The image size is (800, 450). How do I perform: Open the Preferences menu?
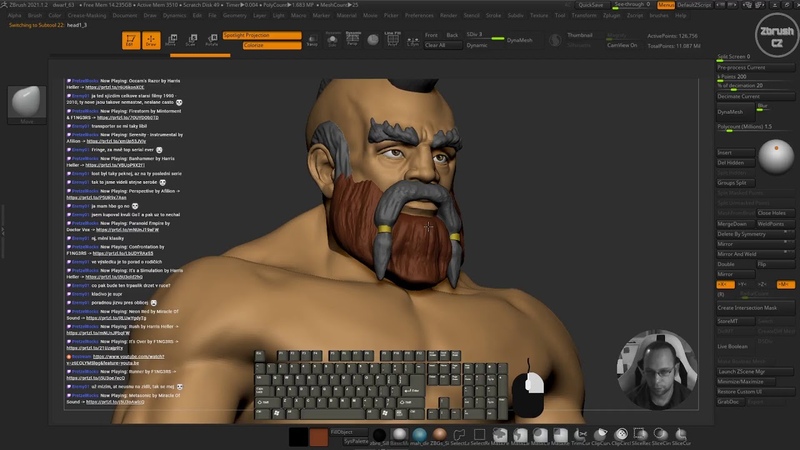[x=419, y=15]
